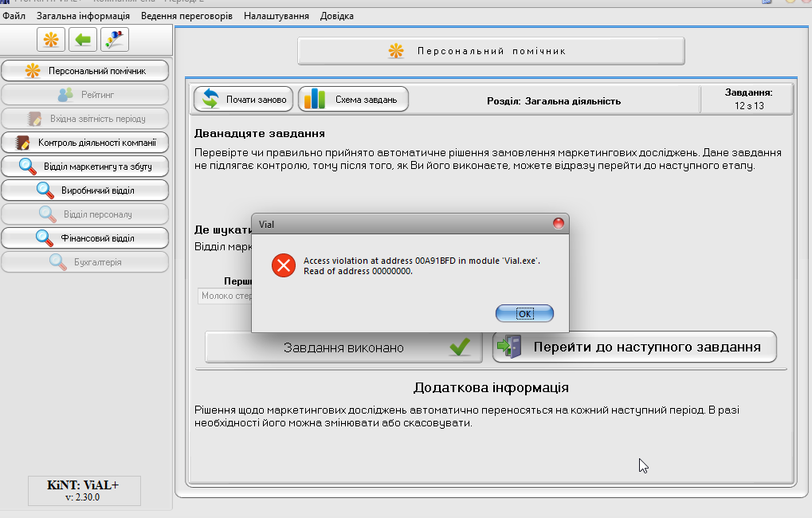812x518 pixels.
Task: Click OK in the Vial error dialog
Action: (524, 313)
